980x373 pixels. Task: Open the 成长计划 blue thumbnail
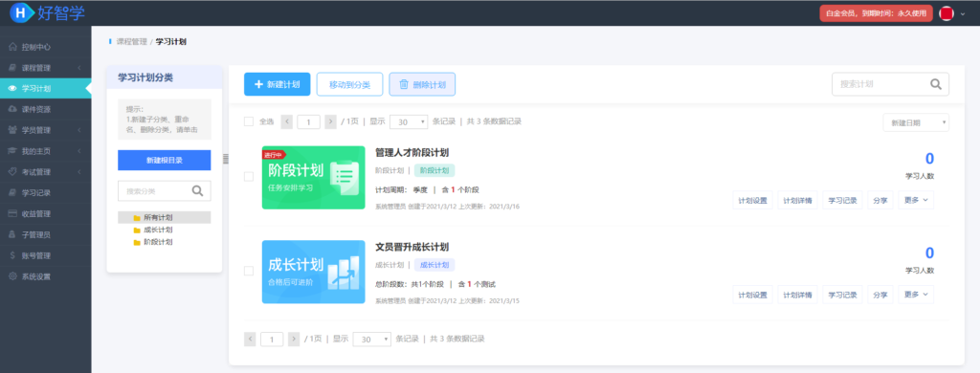(314, 272)
